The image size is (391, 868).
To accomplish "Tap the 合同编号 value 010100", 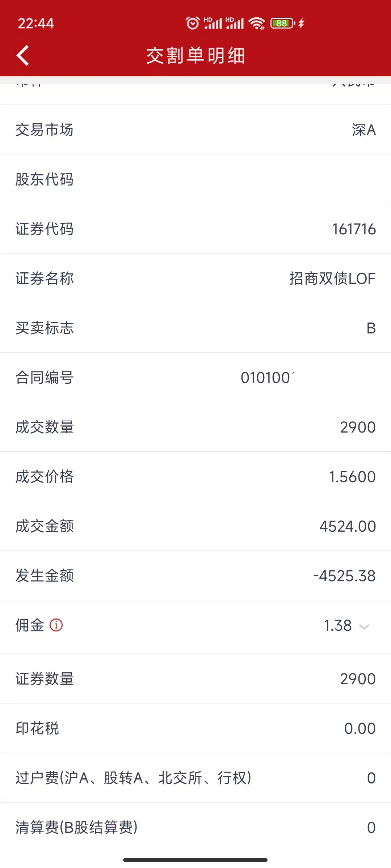I will (266, 378).
